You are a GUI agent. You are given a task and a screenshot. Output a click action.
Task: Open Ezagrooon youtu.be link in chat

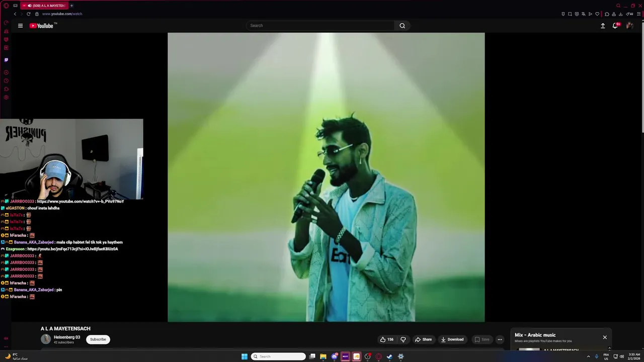coord(72,249)
